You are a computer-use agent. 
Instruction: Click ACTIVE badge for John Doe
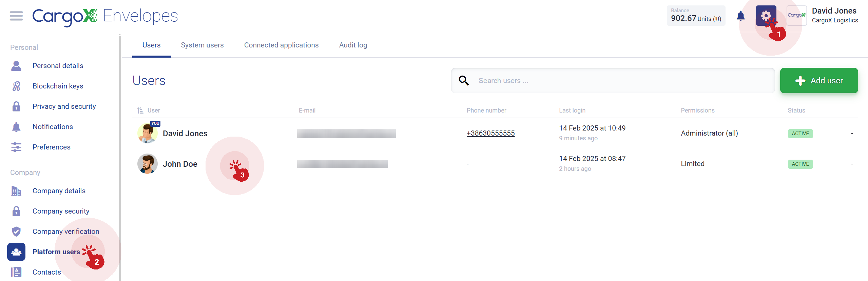click(800, 164)
